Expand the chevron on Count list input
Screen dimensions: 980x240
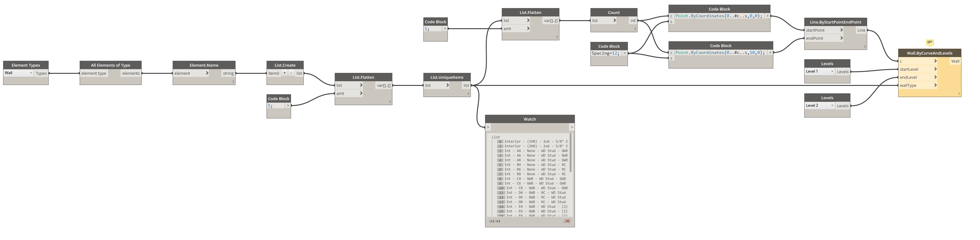tap(614, 20)
